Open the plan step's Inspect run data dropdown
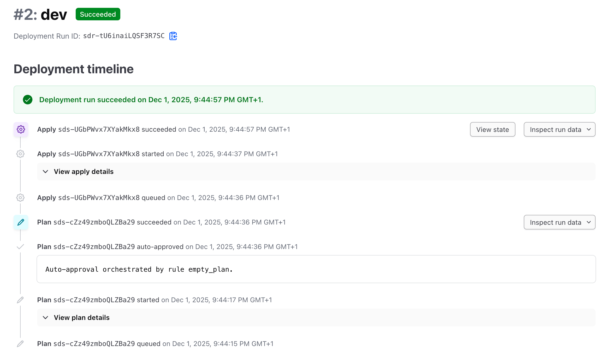 (559, 222)
